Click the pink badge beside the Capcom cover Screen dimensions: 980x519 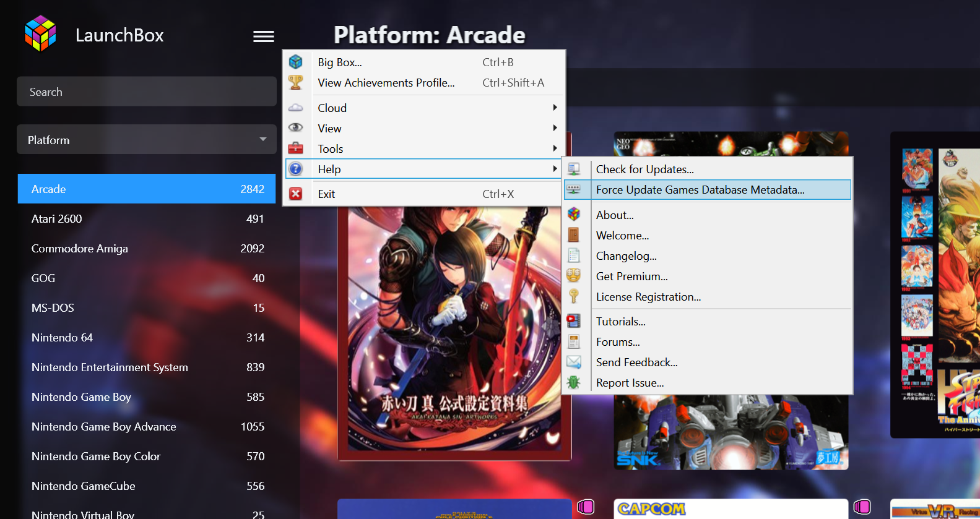862,507
